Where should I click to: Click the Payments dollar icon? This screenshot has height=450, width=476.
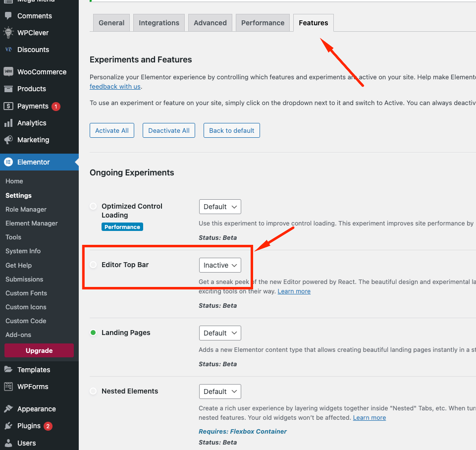pyautogui.click(x=8, y=106)
